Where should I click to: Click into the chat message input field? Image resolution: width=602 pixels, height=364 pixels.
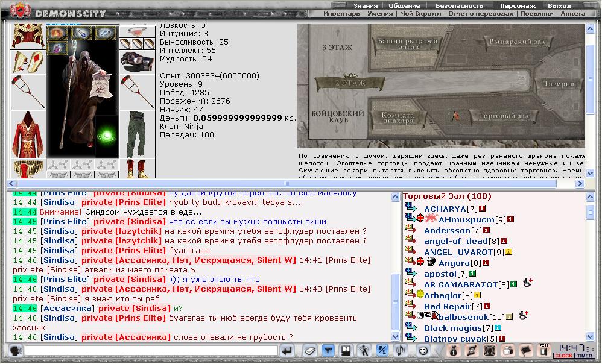pyautogui.click(x=151, y=351)
